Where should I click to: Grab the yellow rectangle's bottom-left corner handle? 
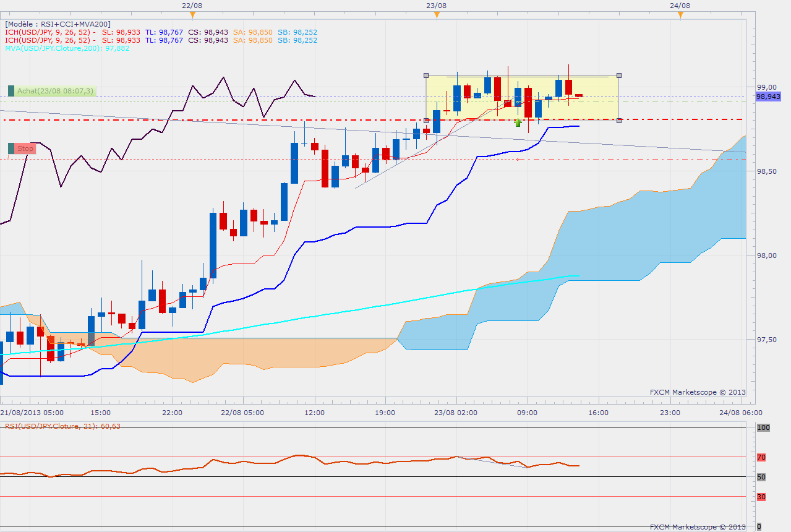[426, 120]
